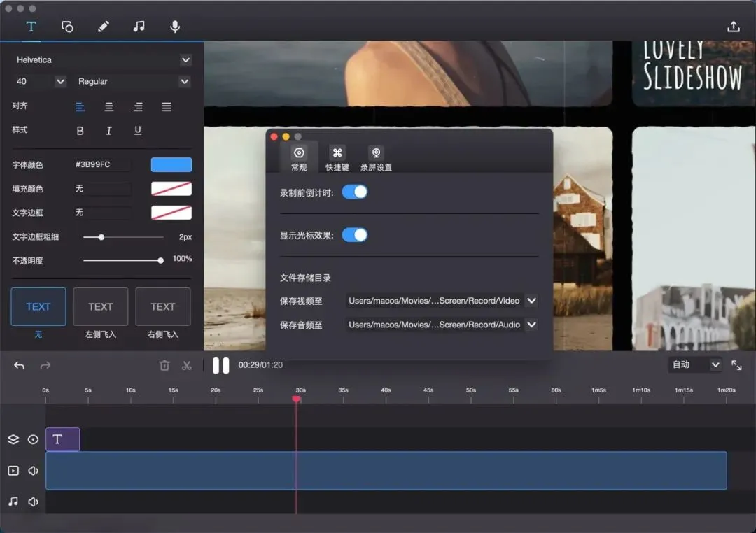
Task: Toggle 录制前倒计时 switch
Action: click(355, 192)
